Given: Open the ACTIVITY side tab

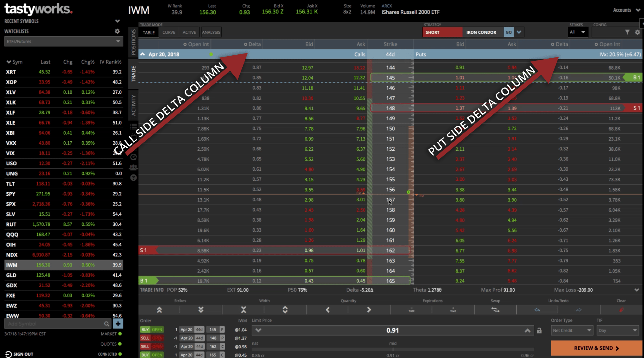Looking at the screenshot, I should (x=133, y=105).
